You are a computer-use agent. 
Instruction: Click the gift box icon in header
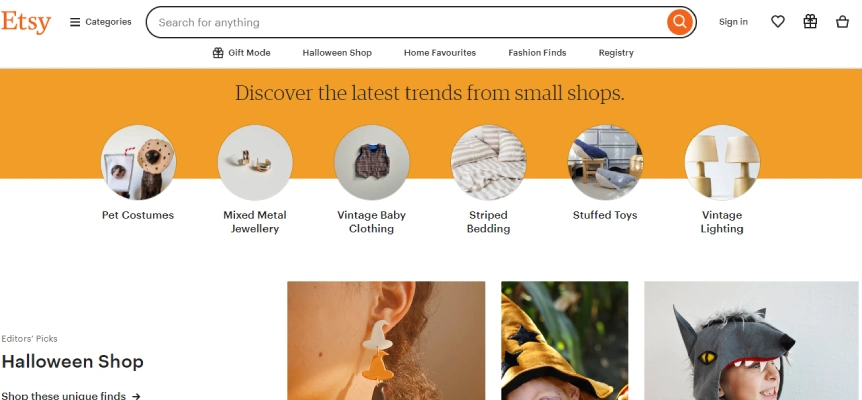pyautogui.click(x=810, y=22)
